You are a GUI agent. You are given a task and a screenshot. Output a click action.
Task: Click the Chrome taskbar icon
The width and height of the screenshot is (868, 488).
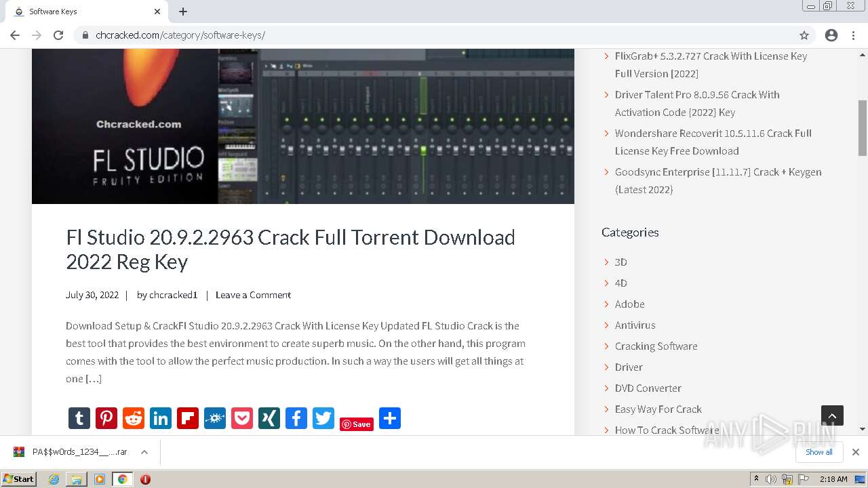[x=122, y=479]
